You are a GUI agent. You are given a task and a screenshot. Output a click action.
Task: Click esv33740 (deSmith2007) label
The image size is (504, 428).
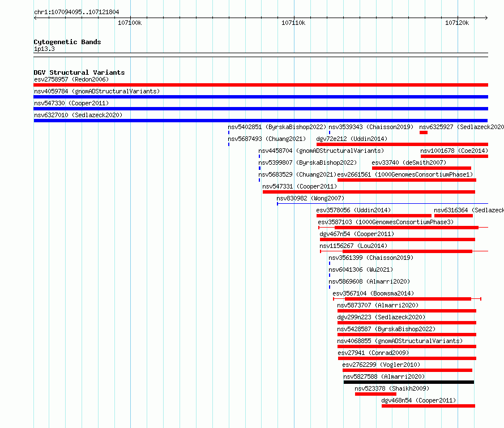coord(409,162)
